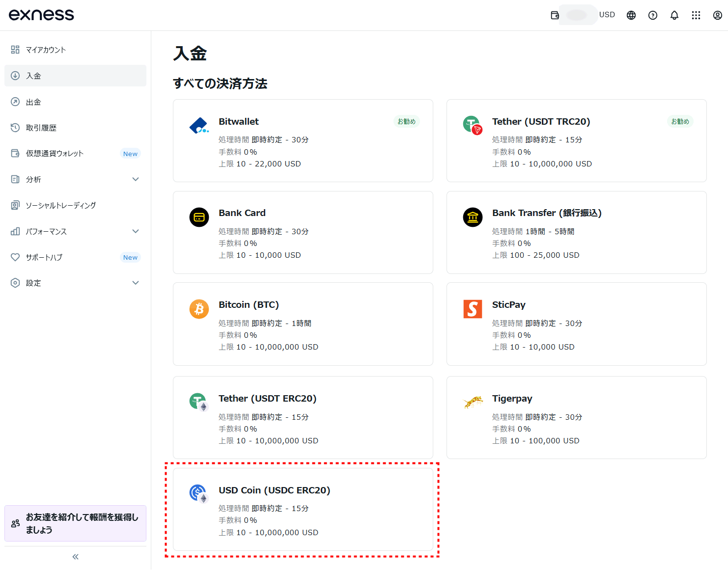Viewport: 728px width, 570px height.
Task: Click the Bank Card icon
Action: click(x=199, y=217)
